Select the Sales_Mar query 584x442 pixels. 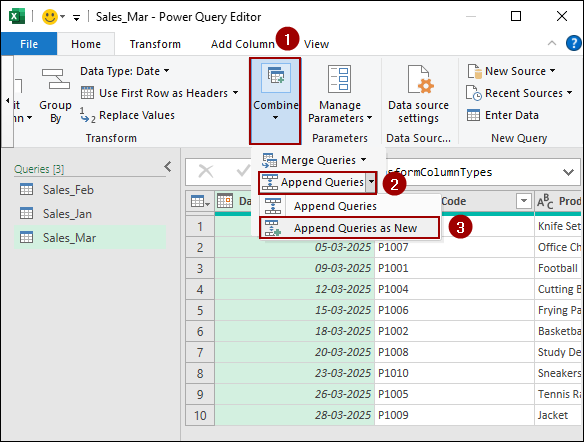tap(90, 238)
